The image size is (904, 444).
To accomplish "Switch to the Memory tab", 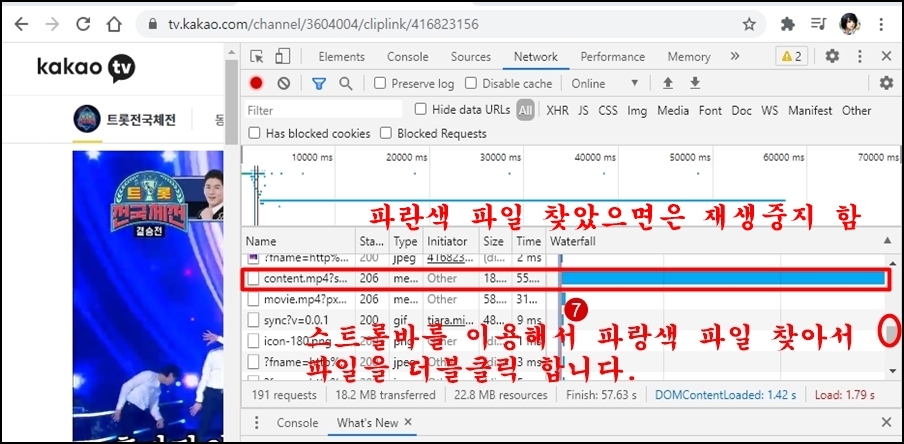I will [x=689, y=57].
